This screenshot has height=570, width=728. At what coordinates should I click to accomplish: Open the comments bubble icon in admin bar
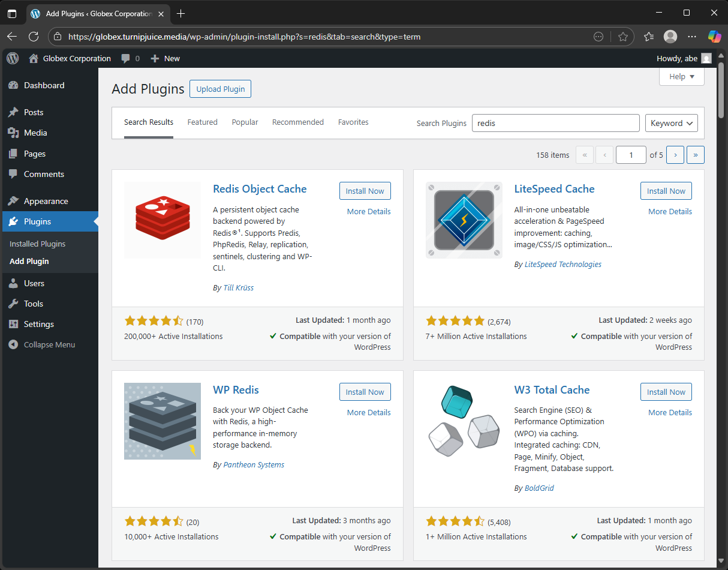coord(125,58)
